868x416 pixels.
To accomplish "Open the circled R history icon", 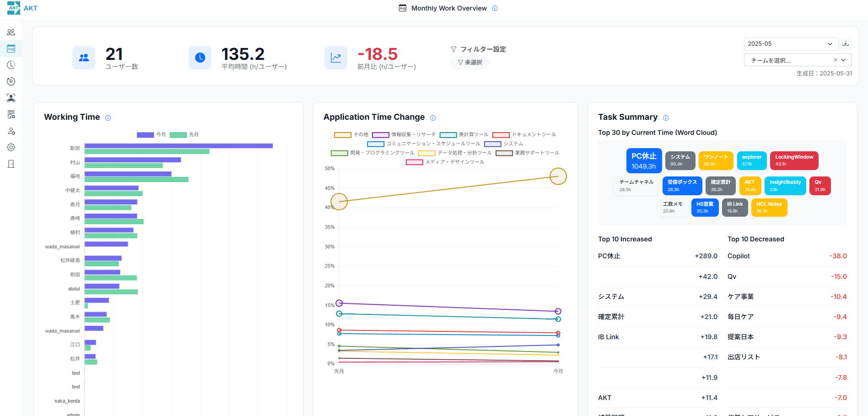I will click(11, 81).
